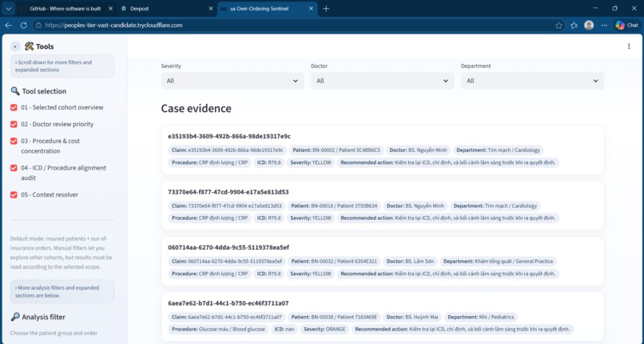
Task: Go back with the browser back arrow
Action: [8, 25]
